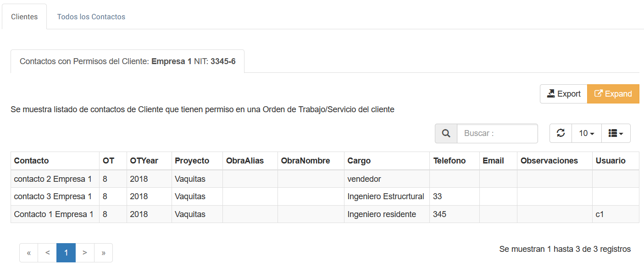Open the column visibility list dropdown
The width and height of the screenshot is (644, 272).
click(616, 133)
